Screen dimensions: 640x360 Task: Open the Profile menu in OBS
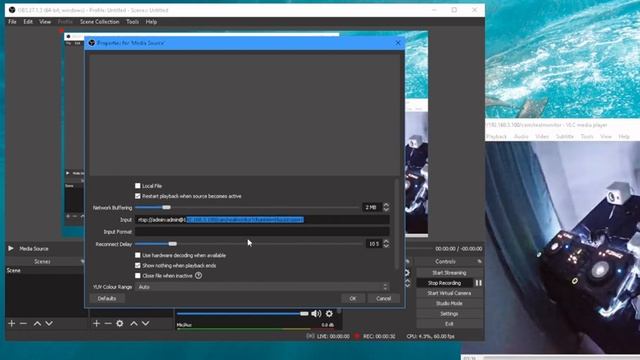(65, 22)
